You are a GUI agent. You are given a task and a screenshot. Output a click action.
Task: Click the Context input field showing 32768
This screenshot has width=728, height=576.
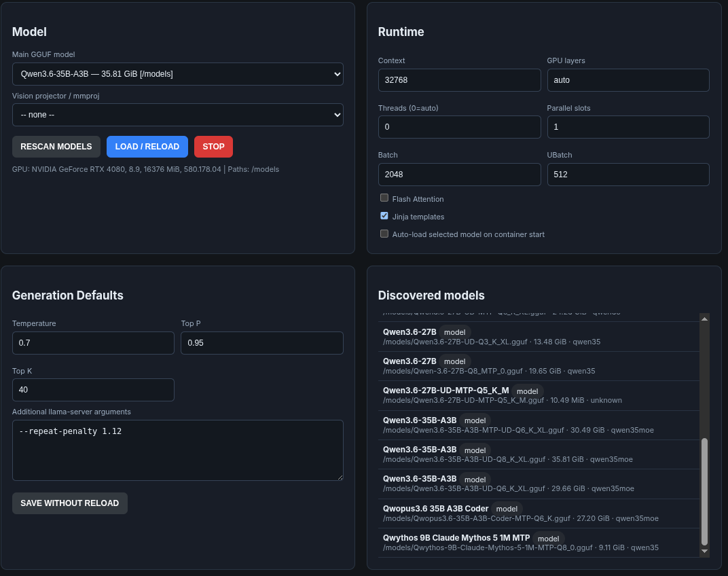pyautogui.click(x=459, y=80)
